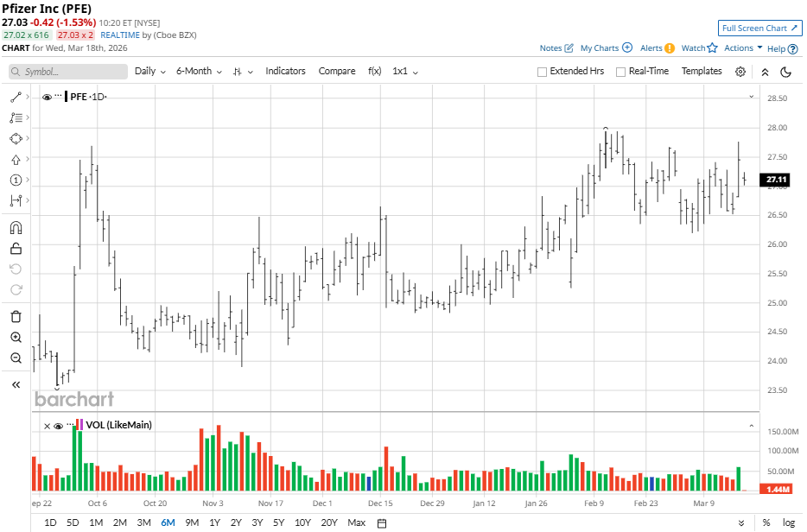Toggle percent scale button

pos(766,522)
